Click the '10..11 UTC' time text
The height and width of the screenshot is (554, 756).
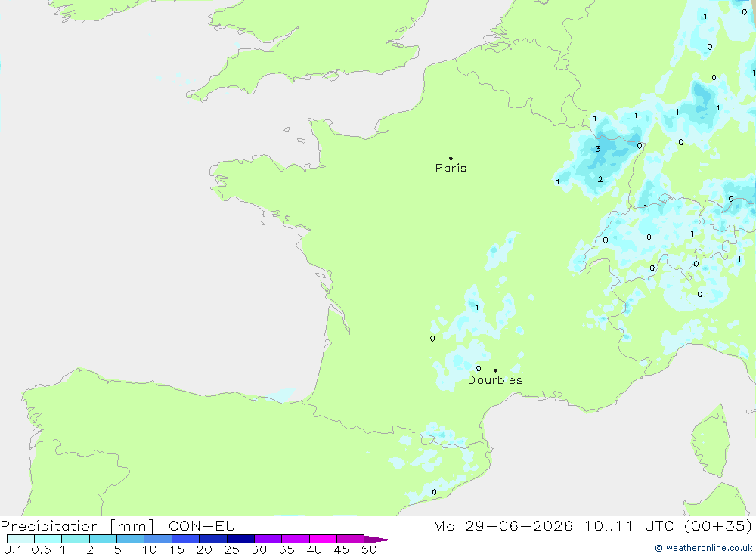pyautogui.click(x=629, y=525)
